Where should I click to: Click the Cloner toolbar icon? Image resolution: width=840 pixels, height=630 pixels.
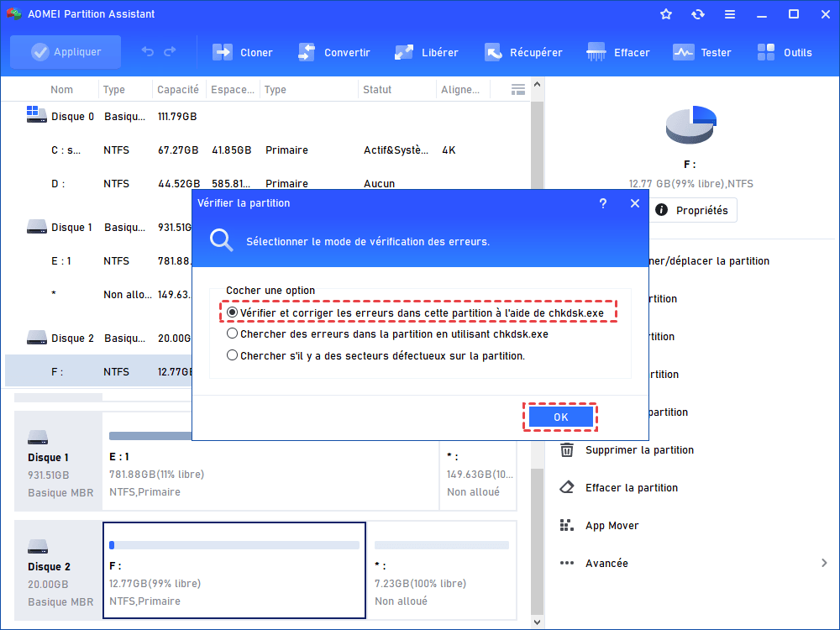click(223, 52)
